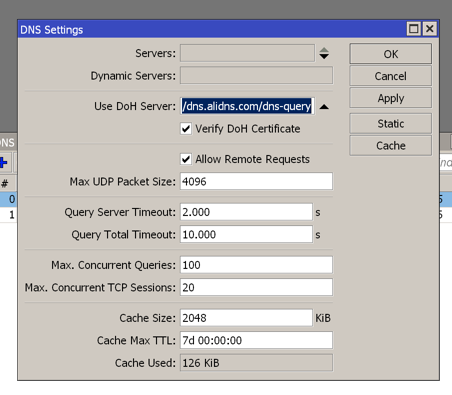Select row 1 in background list
Image resolution: width=452 pixels, height=395 pixels.
9,214
